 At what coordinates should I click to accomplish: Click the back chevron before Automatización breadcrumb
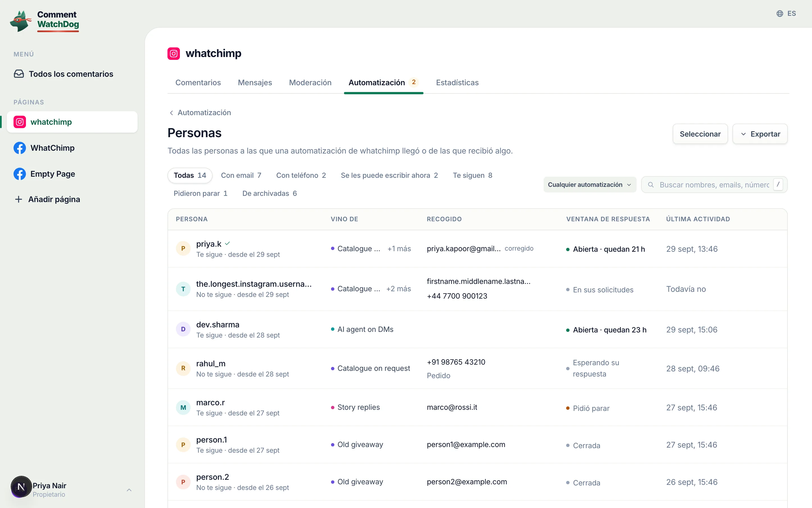click(x=171, y=113)
